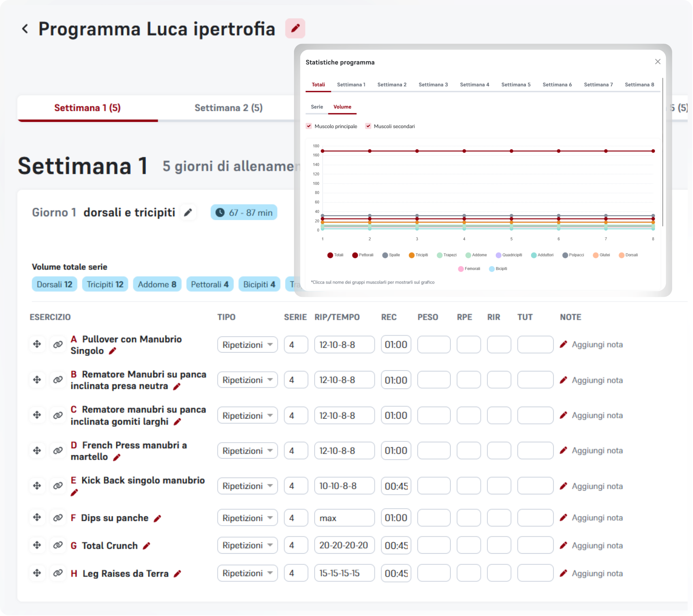Toggle the Muscoli secondari checkbox

point(368,126)
